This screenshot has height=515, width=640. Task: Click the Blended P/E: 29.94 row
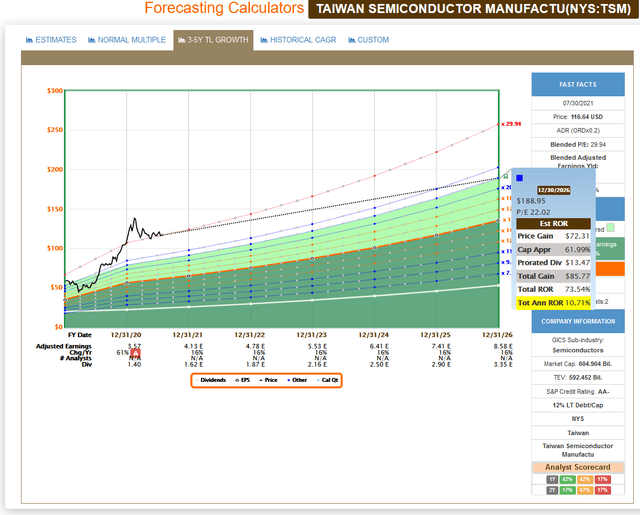[x=578, y=145]
